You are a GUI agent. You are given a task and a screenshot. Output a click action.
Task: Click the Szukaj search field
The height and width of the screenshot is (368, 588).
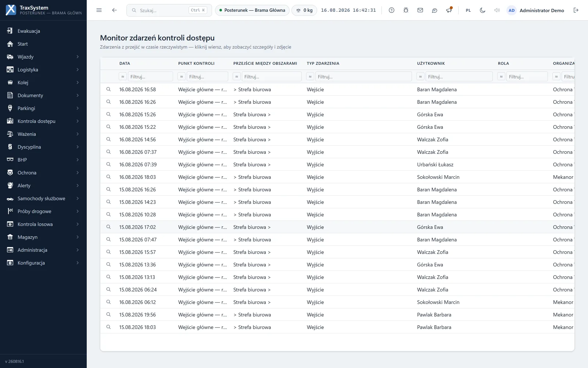click(x=169, y=10)
